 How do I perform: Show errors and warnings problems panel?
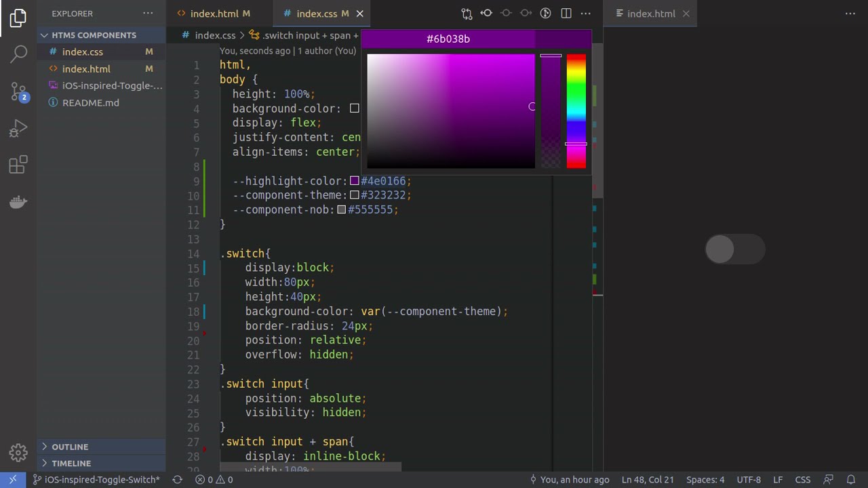pyautogui.click(x=214, y=480)
